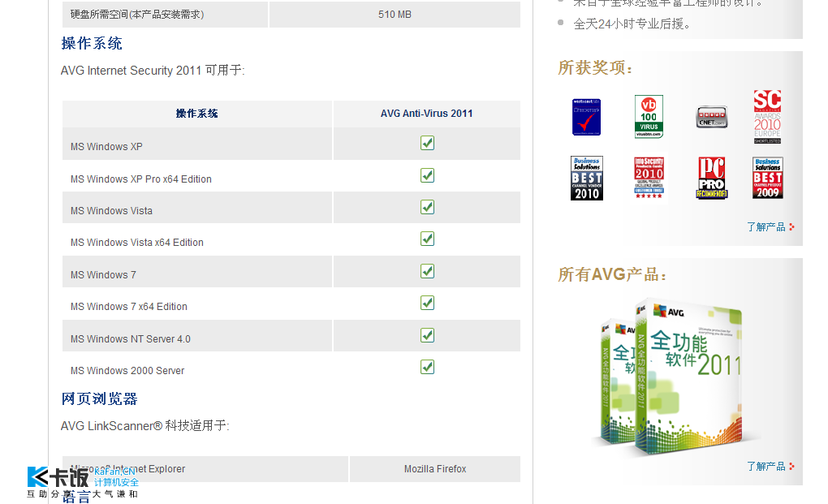Click the Business Solutions Best 2010 badge
Image resolution: width=828 pixels, height=504 pixels.
pyautogui.click(x=586, y=178)
